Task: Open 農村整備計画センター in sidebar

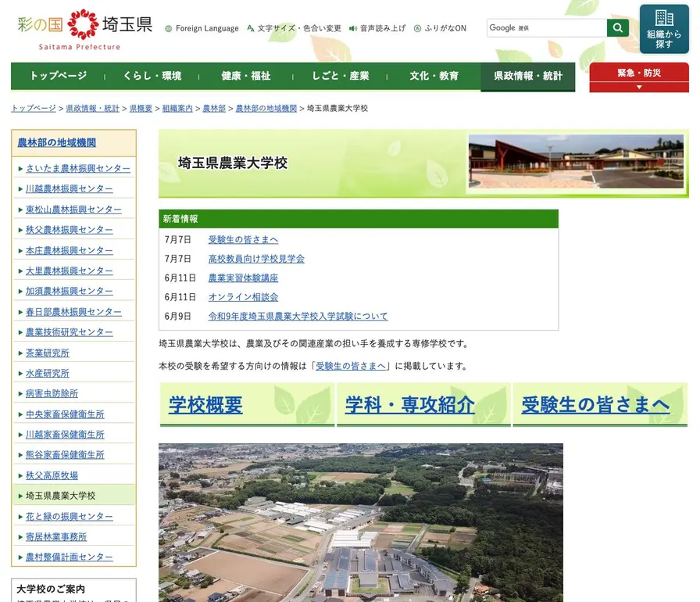Action: [x=70, y=557]
